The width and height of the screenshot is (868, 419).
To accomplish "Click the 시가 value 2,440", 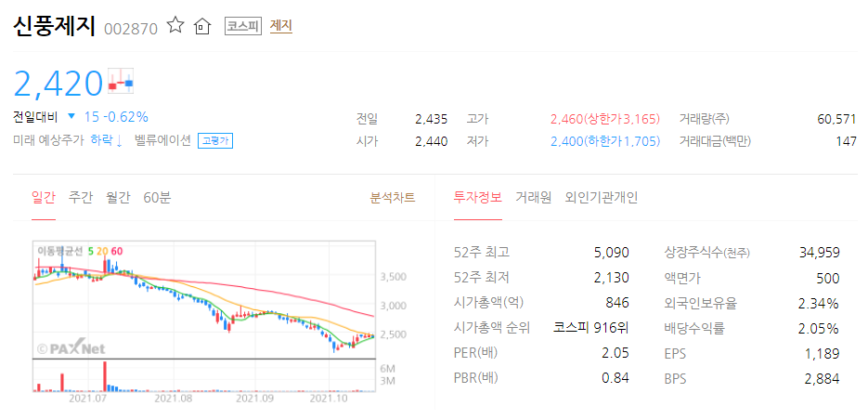I will click(432, 141).
